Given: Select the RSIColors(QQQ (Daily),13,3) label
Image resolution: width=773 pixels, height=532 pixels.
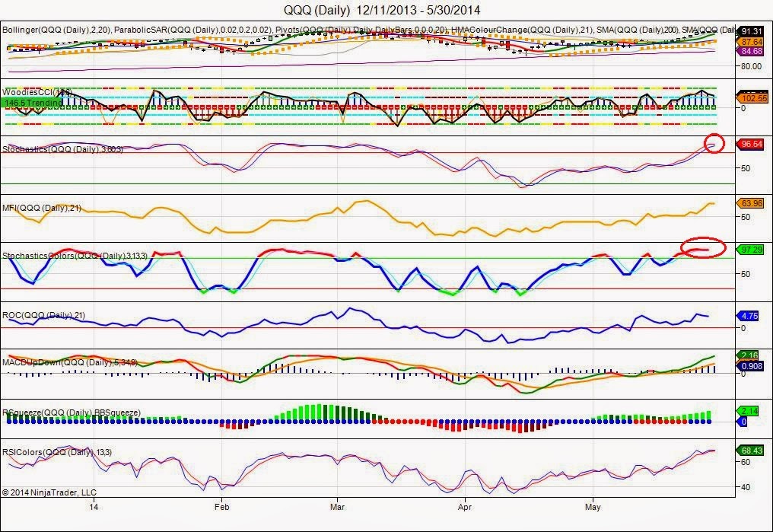Looking at the screenshot, I should 57,452.
